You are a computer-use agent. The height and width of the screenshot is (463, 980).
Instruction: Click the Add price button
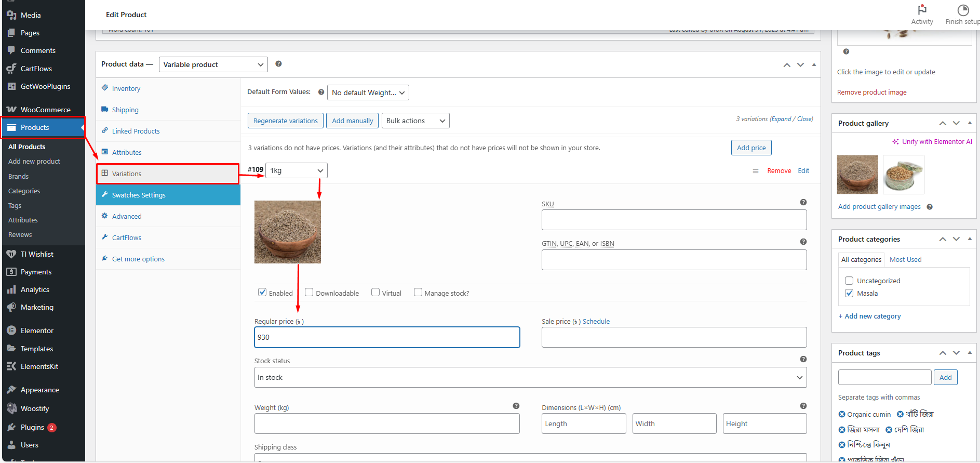point(751,148)
